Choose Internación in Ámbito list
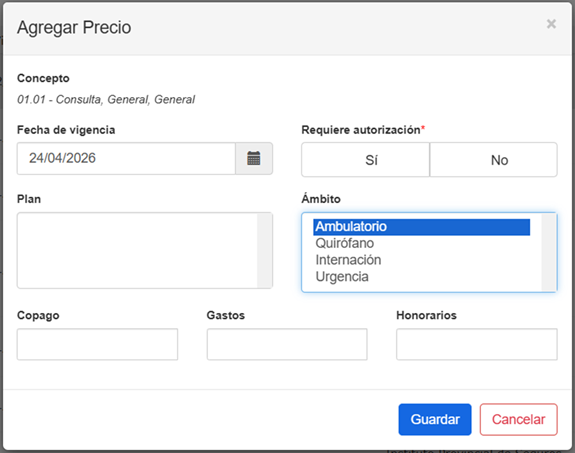This screenshot has height=453, width=575. tap(421, 260)
